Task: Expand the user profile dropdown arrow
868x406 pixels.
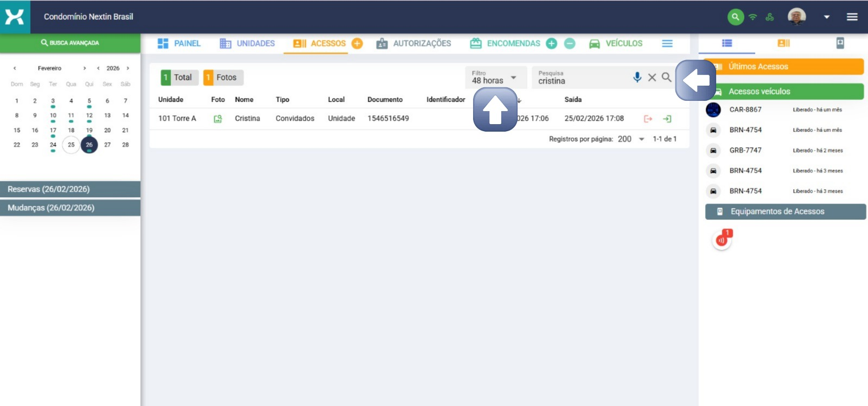Action: [827, 17]
